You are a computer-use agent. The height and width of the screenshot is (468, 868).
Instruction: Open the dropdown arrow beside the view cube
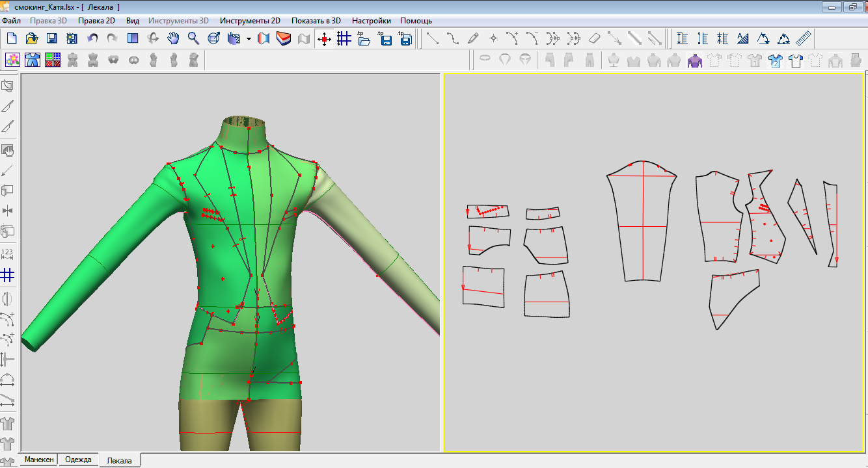tap(249, 40)
